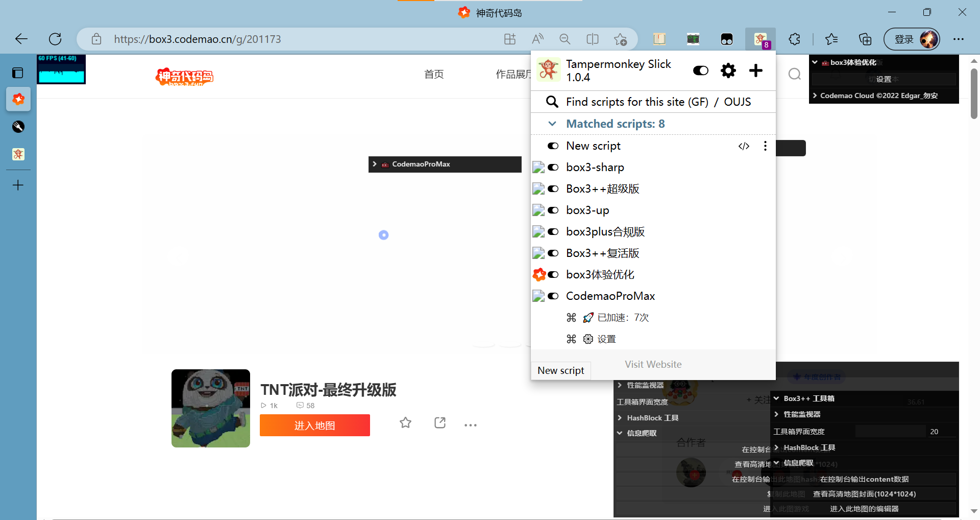Click the 设置 button under box3体验优化 panel
The height and width of the screenshot is (520, 980).
pos(884,79)
